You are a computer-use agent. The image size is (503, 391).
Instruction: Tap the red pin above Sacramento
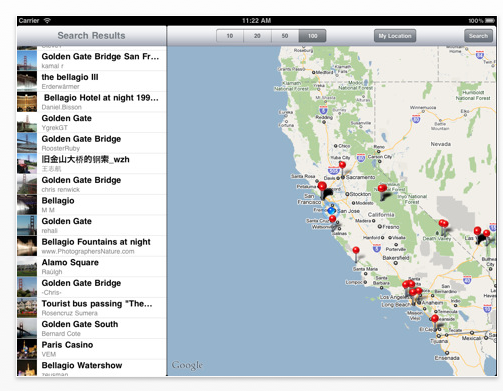tap(342, 165)
